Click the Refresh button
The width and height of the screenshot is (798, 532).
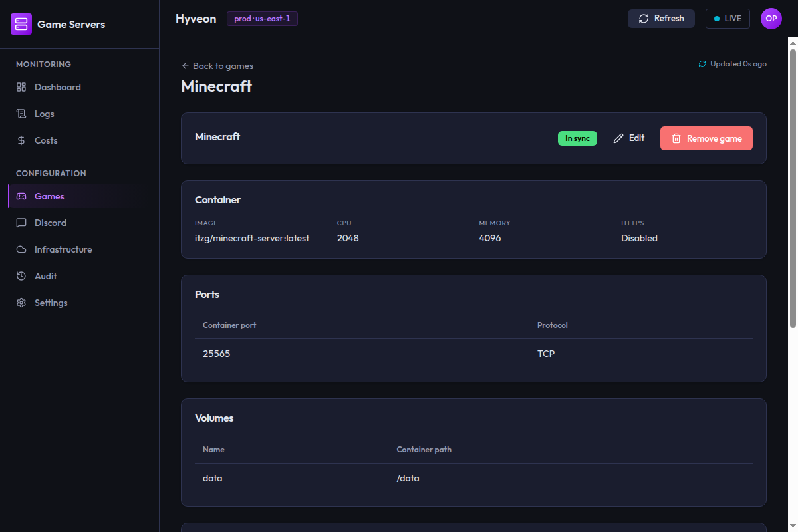pos(661,19)
